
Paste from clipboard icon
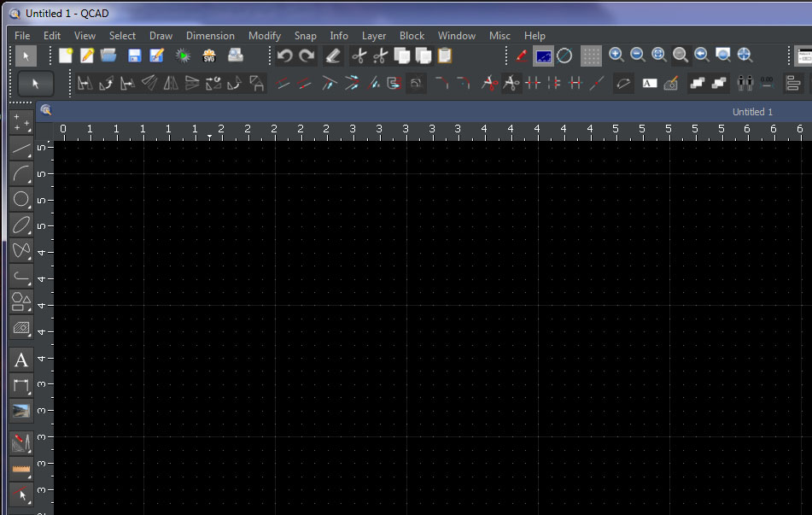pos(445,56)
